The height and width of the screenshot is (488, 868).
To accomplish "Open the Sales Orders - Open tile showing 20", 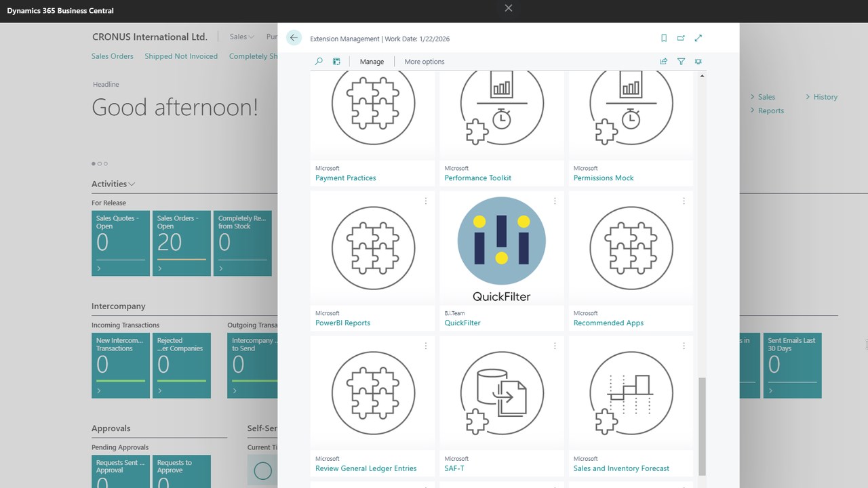I will pos(182,243).
